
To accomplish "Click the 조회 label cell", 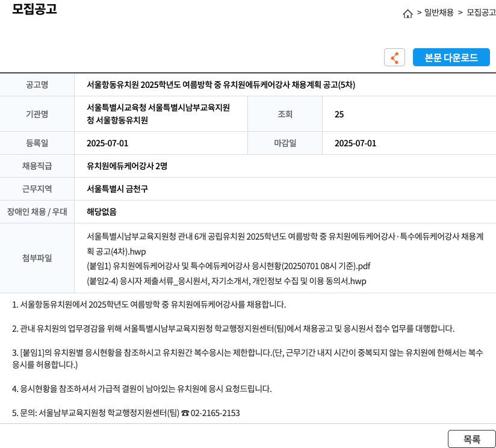I will point(285,114).
